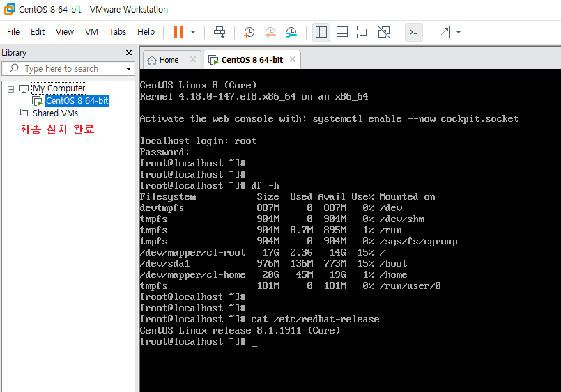Click the stretch guest display icon
Viewport: 561px width, 392px height.
coord(444,32)
